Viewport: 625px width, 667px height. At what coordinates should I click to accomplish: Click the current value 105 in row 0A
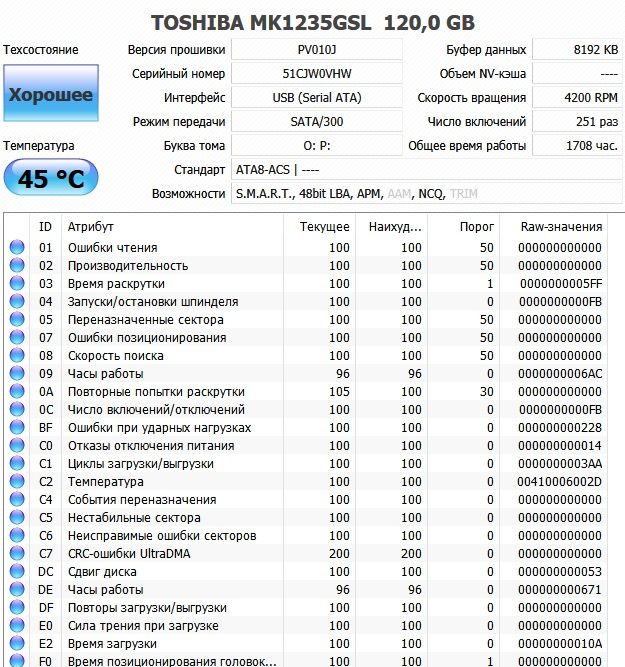[339, 392]
